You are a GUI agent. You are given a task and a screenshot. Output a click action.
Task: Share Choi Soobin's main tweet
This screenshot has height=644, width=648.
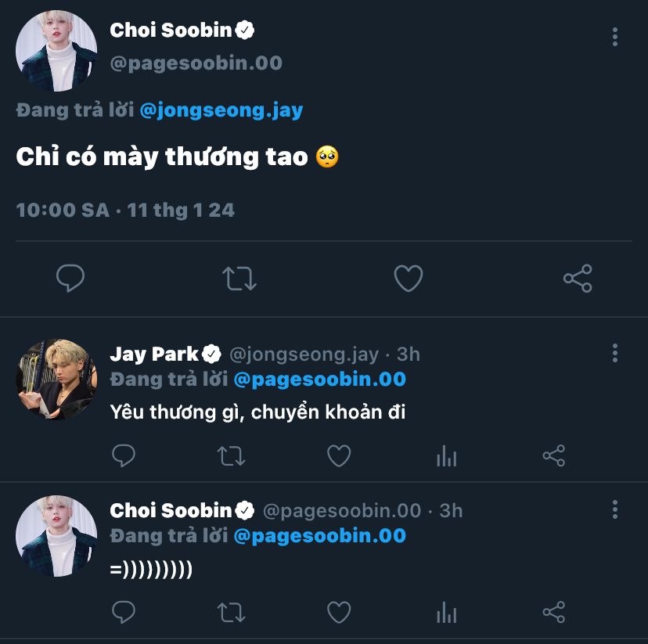577,278
